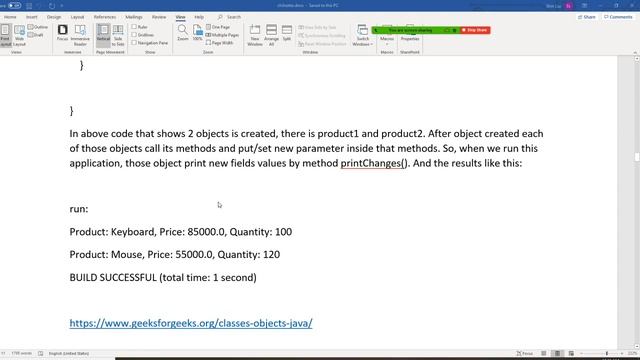Click the Share button
The height and width of the screenshot is (360, 640).
pos(587,17)
